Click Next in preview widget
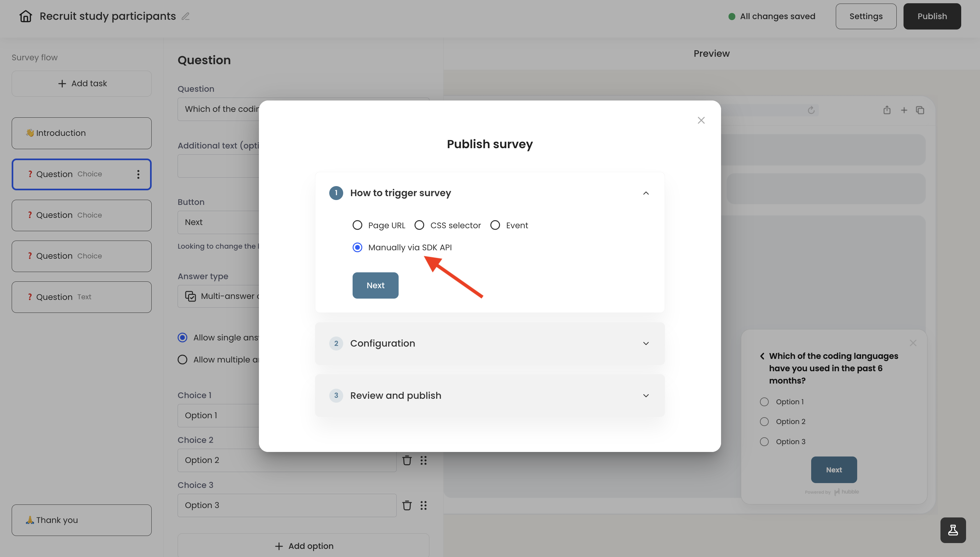The width and height of the screenshot is (980, 557). coord(834,470)
